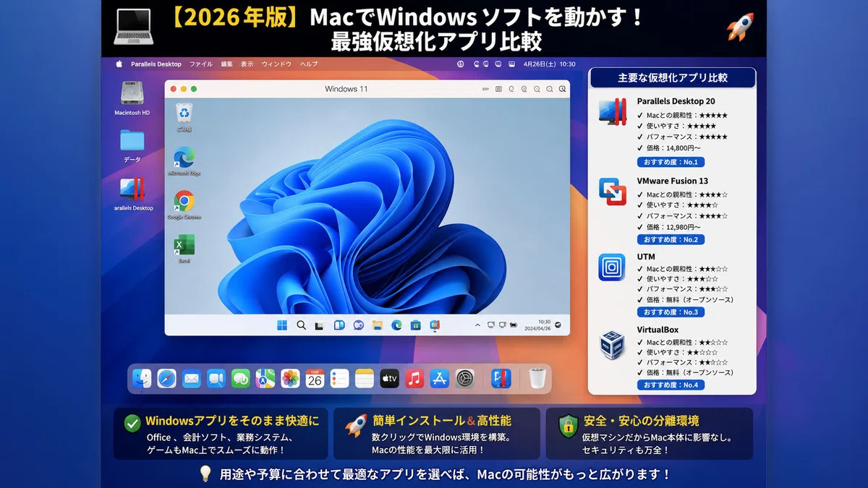The height and width of the screenshot is (488, 868).
Task: Open Parallels Desktop in the Dock
Action: (501, 378)
